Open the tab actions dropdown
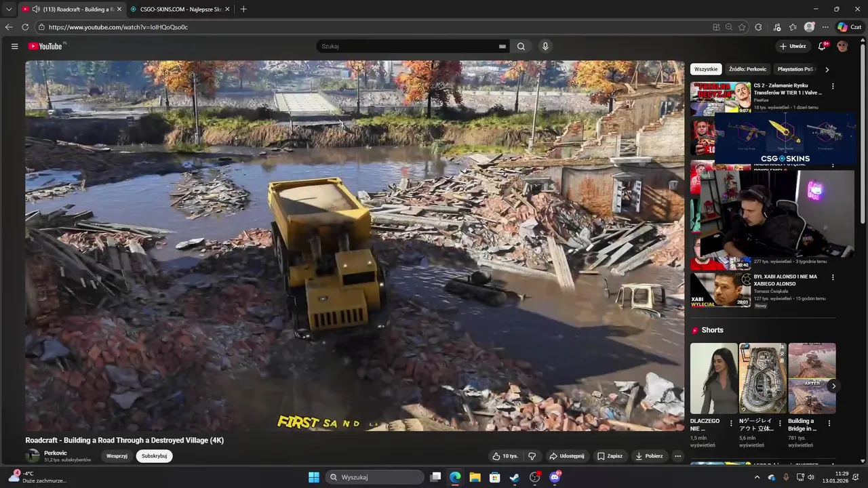Image resolution: width=868 pixels, height=488 pixels. (x=9, y=9)
